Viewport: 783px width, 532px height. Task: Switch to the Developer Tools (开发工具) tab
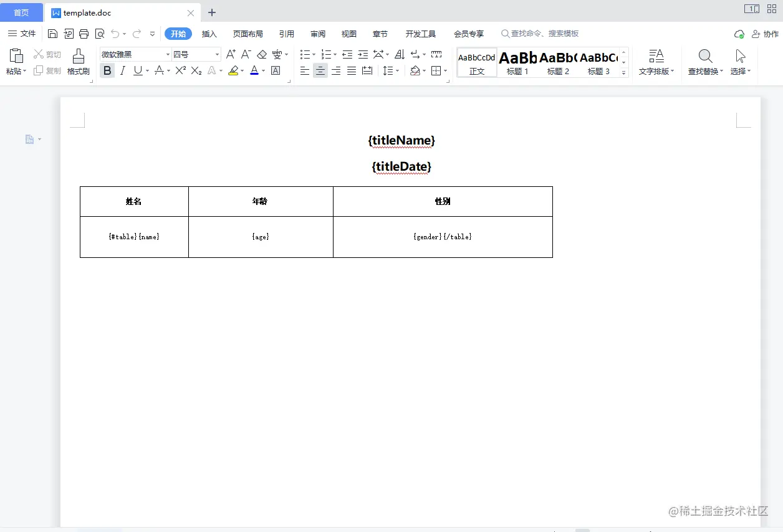click(421, 34)
